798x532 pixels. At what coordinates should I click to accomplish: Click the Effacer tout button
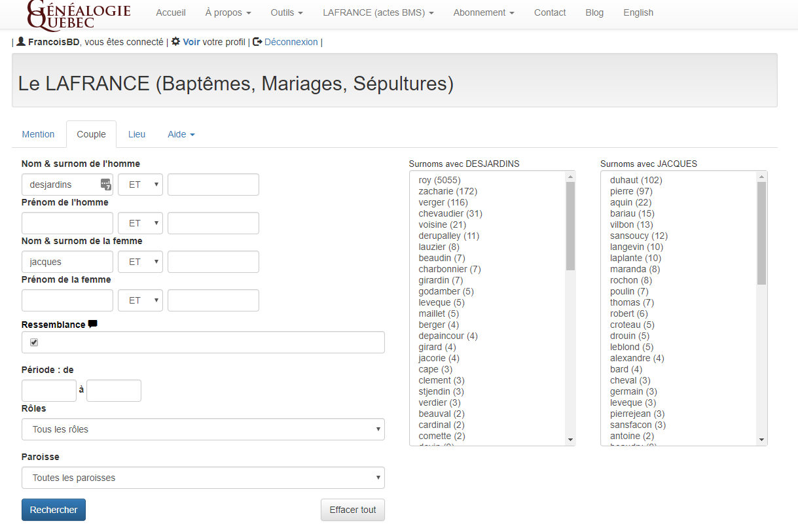[x=353, y=510]
